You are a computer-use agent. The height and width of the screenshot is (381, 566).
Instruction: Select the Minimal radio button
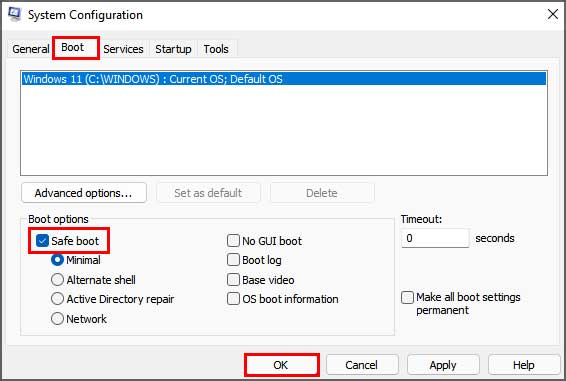point(57,260)
